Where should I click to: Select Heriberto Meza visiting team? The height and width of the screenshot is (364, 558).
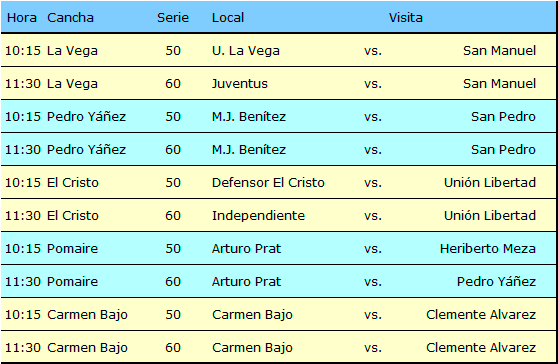click(488, 248)
